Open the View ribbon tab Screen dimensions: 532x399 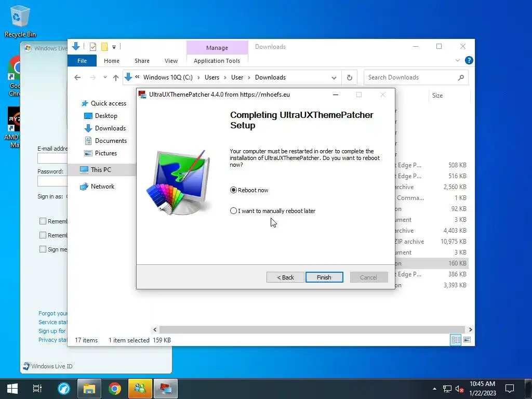(171, 61)
